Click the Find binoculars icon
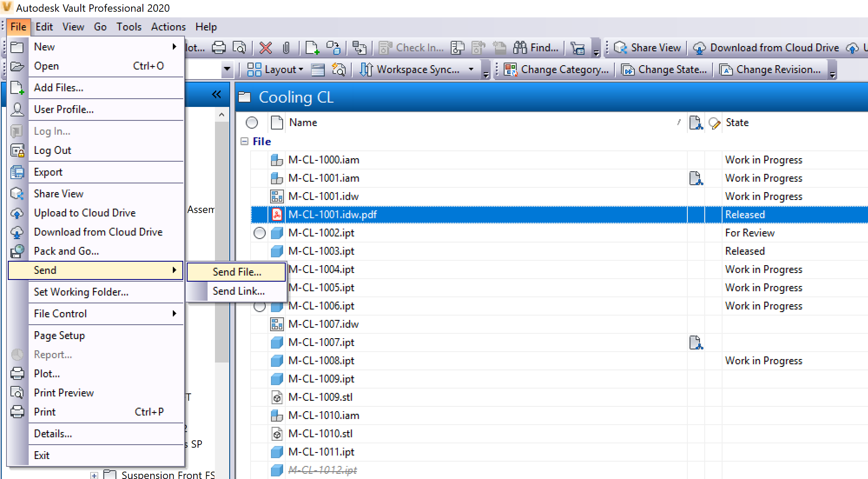This screenshot has width=868, height=479. click(520, 48)
